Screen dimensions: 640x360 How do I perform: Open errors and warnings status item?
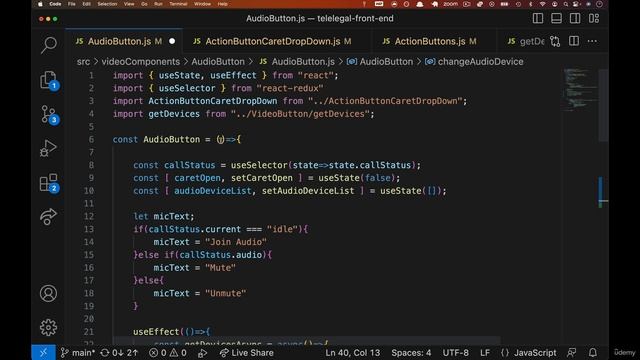tap(168, 353)
